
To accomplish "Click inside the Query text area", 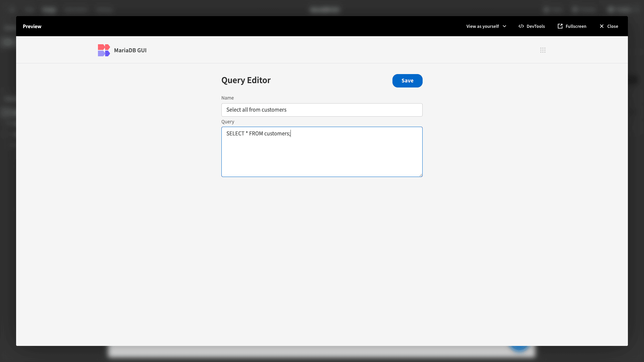I will [x=322, y=152].
